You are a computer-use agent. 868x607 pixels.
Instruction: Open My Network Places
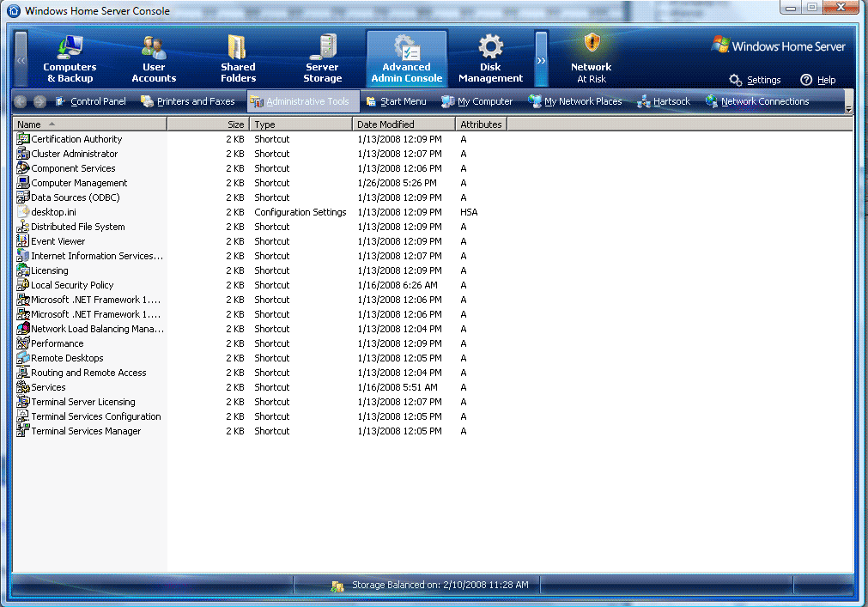tap(575, 102)
